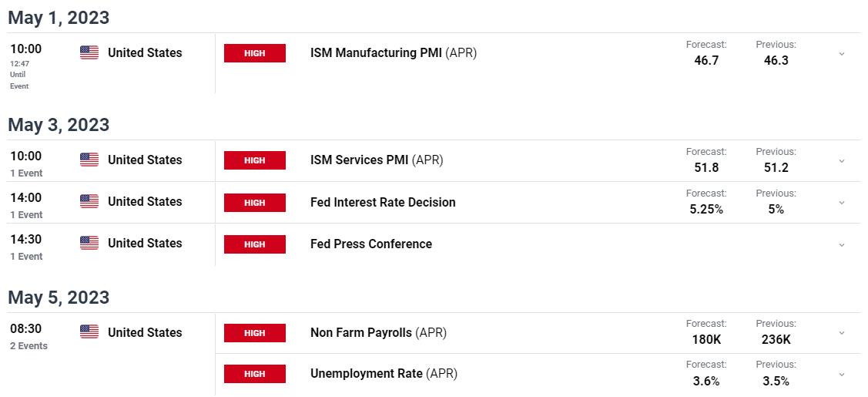Click the US flag in ISM Services PMI row
The width and height of the screenshot is (868, 397).
coord(89,160)
